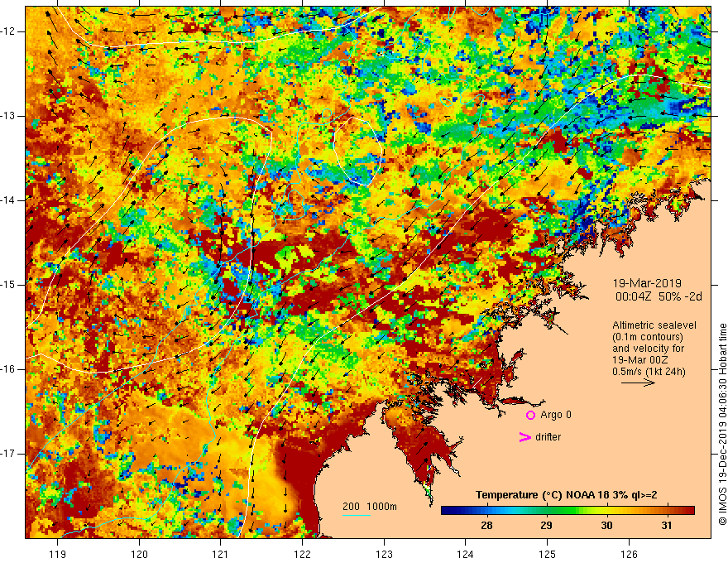Click the velocity scale reference arrow
The height and width of the screenshot is (563, 728).
[x=639, y=383]
